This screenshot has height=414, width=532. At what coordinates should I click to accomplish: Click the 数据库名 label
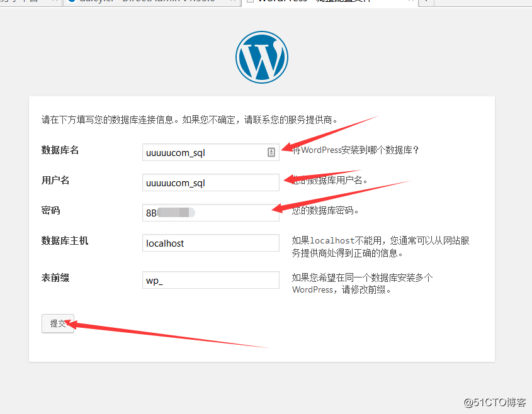[60, 150]
